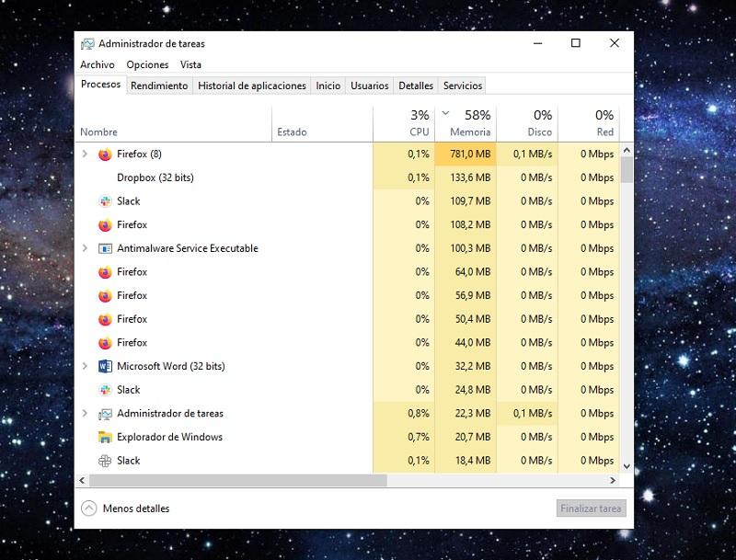Click the Microsoft Word process icon
This screenshot has width=736, height=560.
click(x=105, y=366)
